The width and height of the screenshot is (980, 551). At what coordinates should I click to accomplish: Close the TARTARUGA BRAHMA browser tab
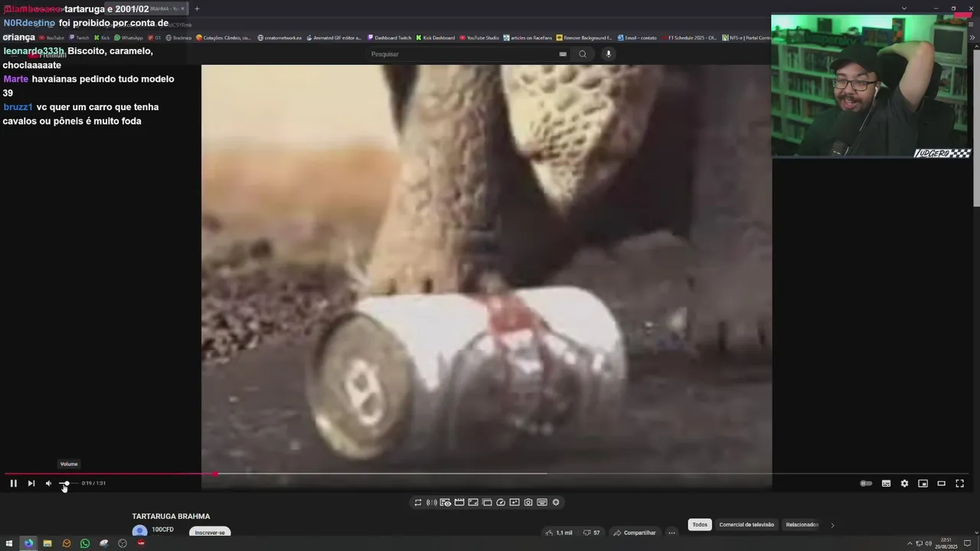[182, 8]
